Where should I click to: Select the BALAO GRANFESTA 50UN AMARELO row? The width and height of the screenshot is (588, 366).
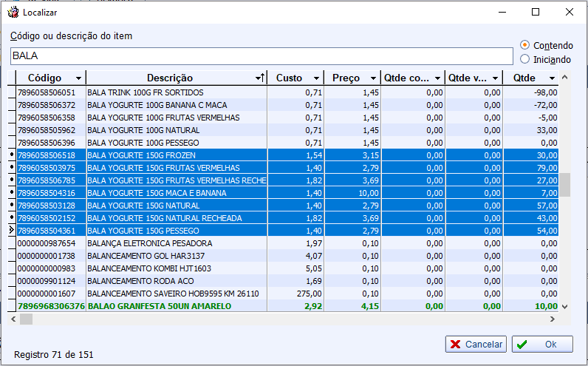pyautogui.click(x=159, y=306)
